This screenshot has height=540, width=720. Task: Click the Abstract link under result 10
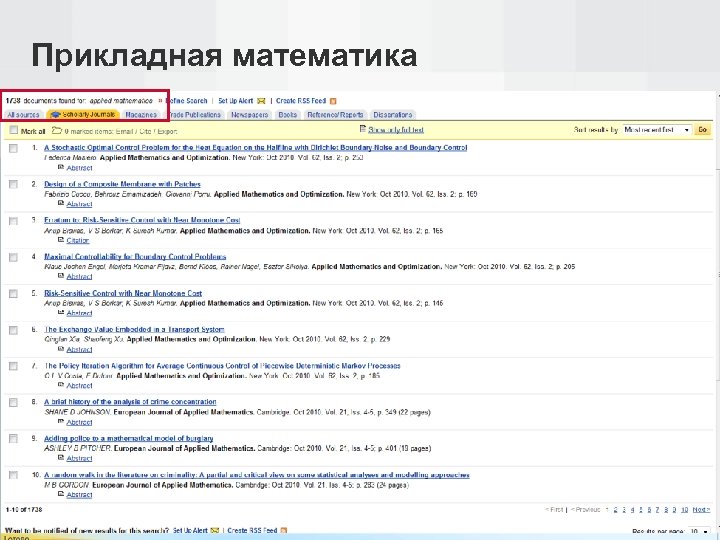click(x=79, y=495)
